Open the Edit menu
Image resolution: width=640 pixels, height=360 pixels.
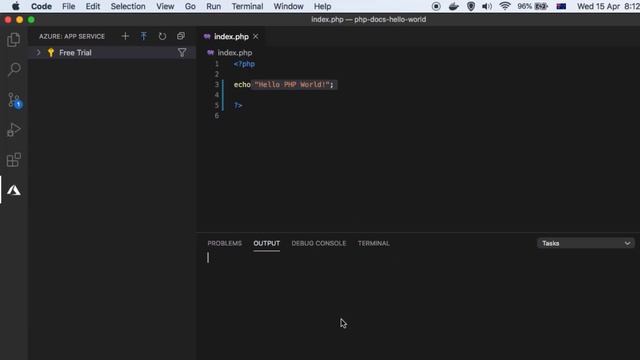coord(93,7)
